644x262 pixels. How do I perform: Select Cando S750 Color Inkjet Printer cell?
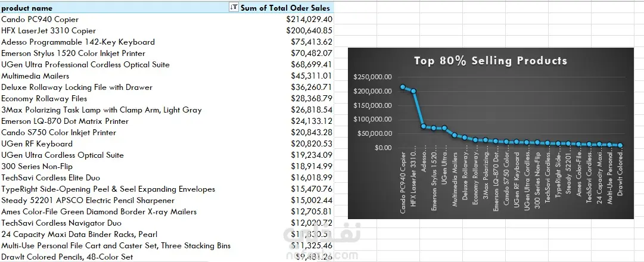pyautogui.click(x=59, y=133)
